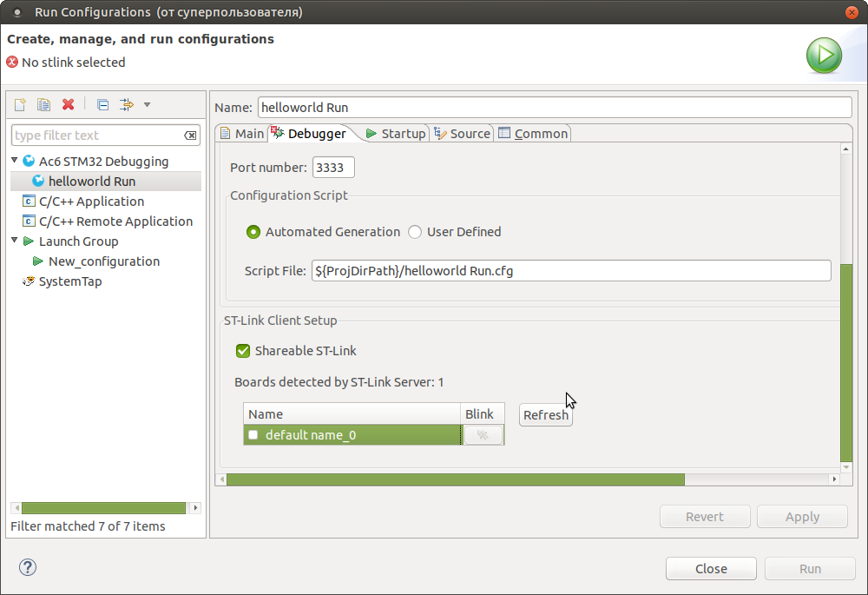
Task: Click the Blink icon for default name_0
Action: 483,435
